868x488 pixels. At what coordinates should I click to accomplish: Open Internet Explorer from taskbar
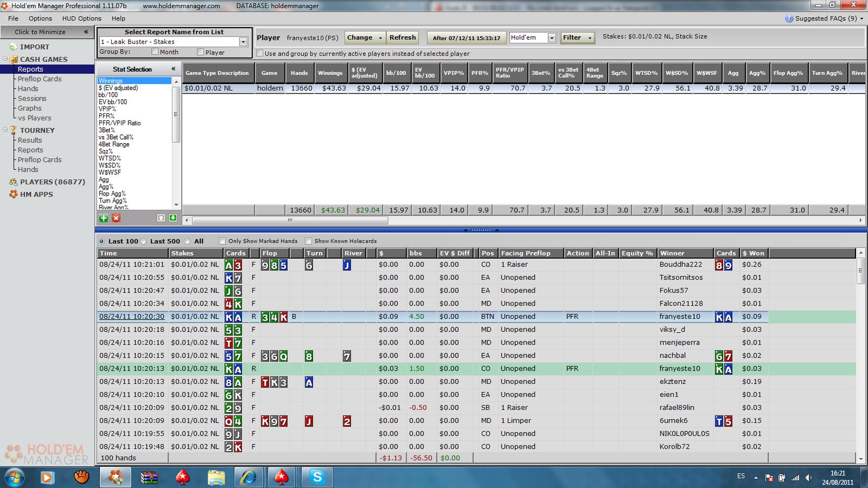[x=249, y=477]
